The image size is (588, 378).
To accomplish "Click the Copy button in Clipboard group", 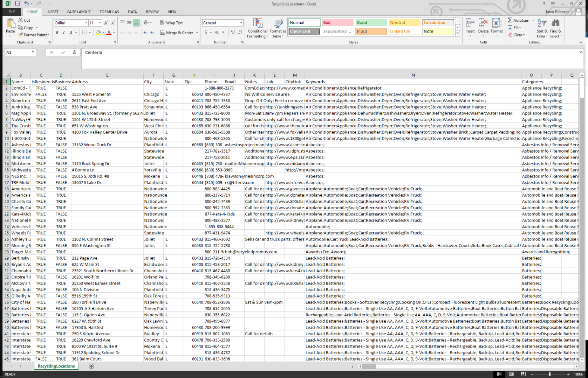I will [26, 28].
